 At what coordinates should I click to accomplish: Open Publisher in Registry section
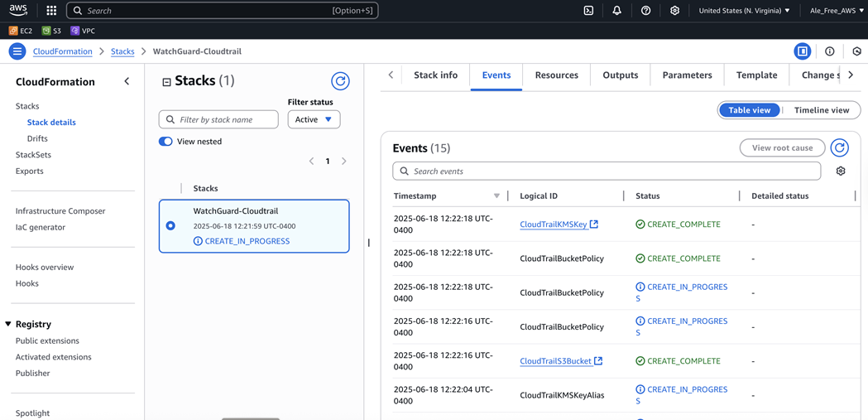[x=32, y=374]
